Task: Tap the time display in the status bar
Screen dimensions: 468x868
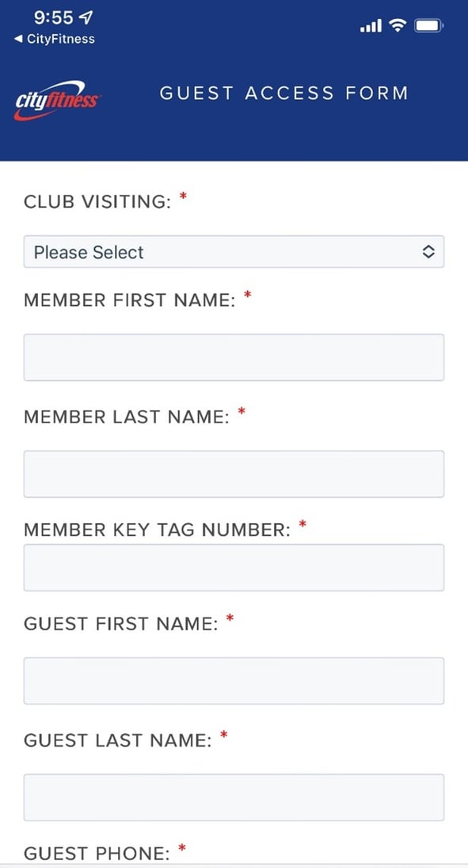Action: click(50, 17)
